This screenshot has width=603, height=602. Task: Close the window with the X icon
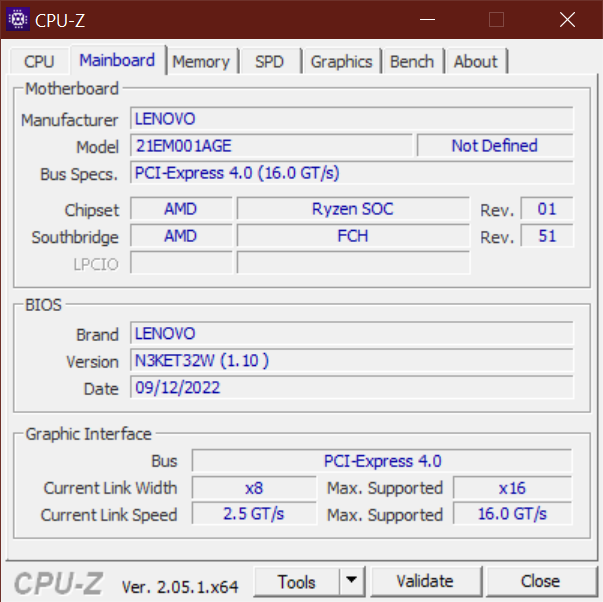coord(567,19)
